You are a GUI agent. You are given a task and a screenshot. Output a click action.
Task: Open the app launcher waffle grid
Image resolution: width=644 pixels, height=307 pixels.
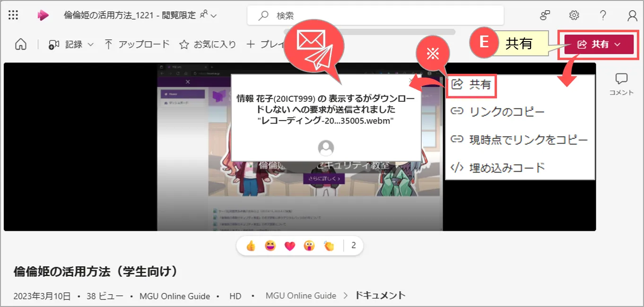click(13, 16)
